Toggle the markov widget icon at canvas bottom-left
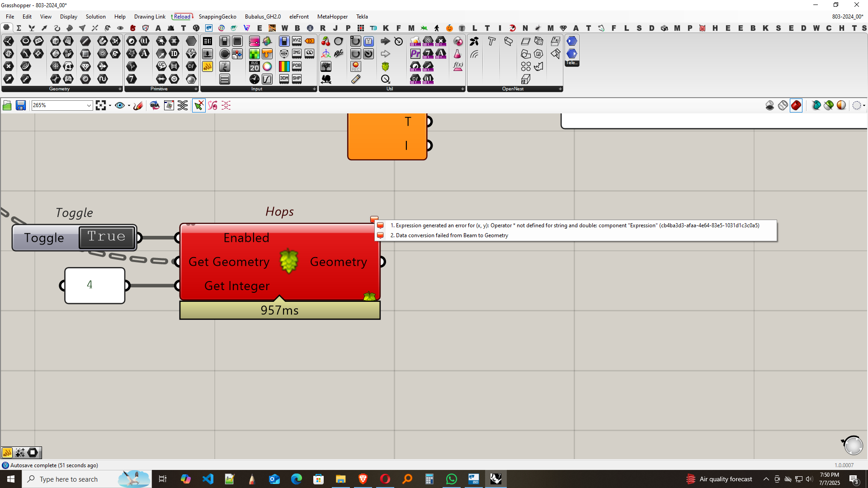 (x=7, y=452)
